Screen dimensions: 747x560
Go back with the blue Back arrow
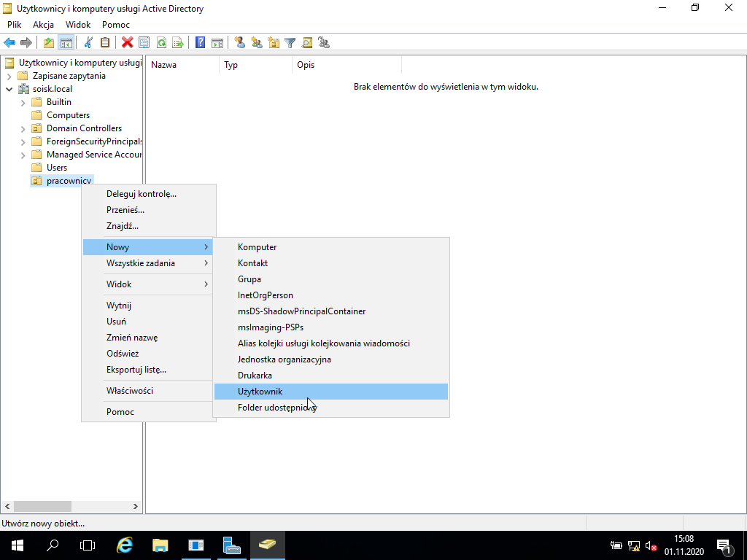coord(9,42)
